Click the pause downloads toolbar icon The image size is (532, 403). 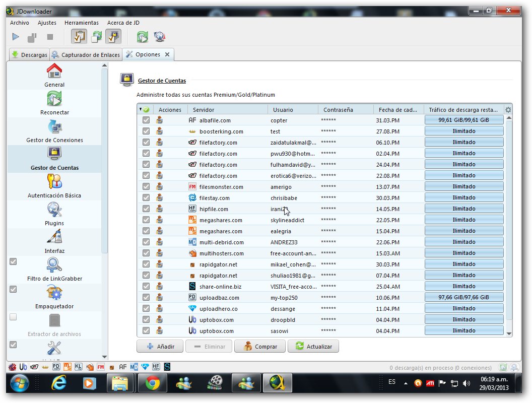coord(32,37)
